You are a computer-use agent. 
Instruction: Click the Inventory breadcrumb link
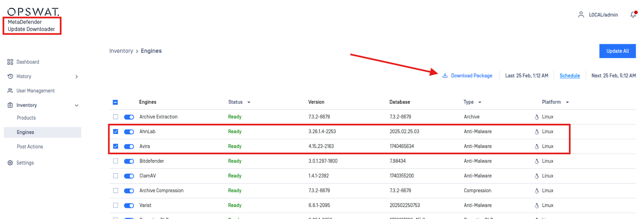(121, 51)
